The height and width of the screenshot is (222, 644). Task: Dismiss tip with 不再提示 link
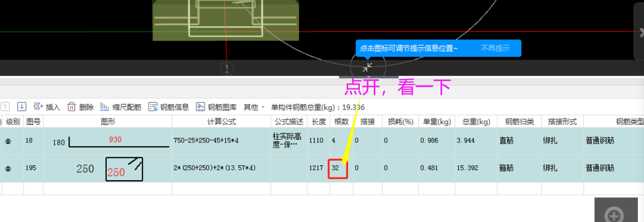point(495,48)
